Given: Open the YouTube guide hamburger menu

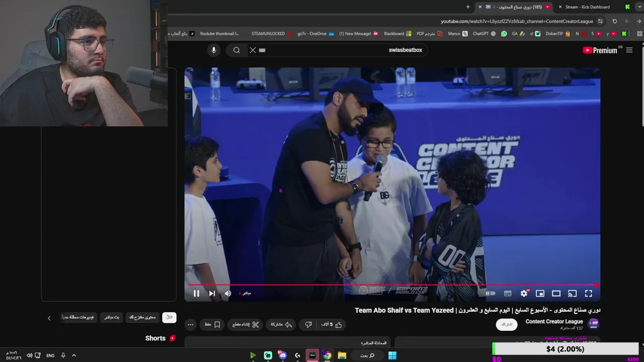Looking at the screenshot, I should pos(629,50).
